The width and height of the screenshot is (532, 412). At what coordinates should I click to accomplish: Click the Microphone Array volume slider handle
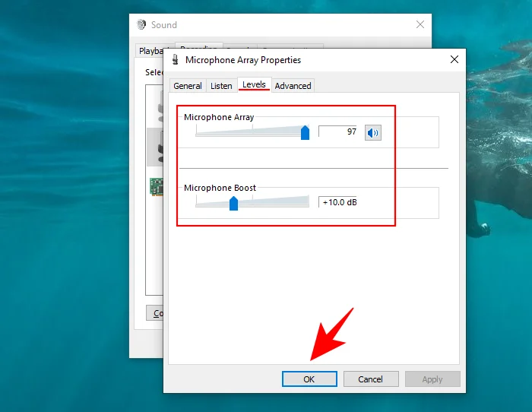click(305, 133)
